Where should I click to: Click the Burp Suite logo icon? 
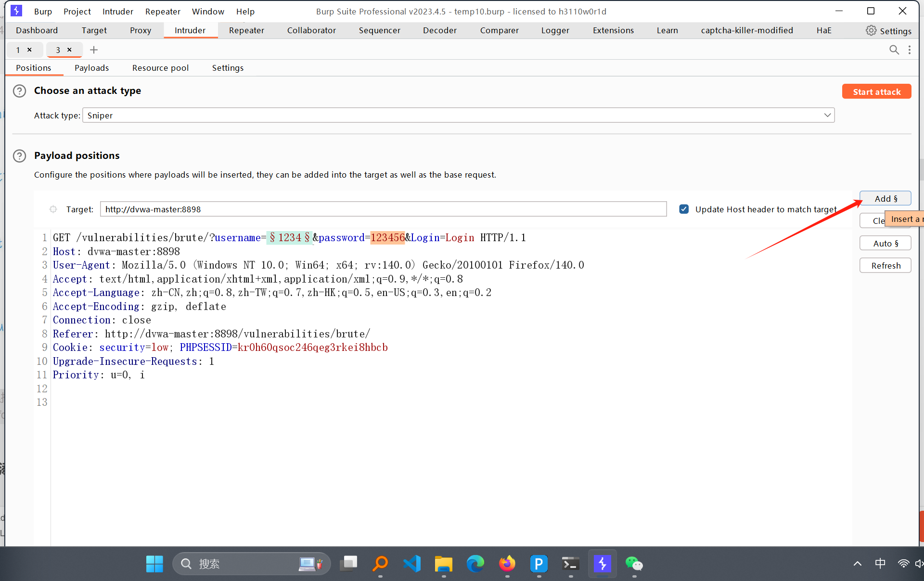click(16, 11)
